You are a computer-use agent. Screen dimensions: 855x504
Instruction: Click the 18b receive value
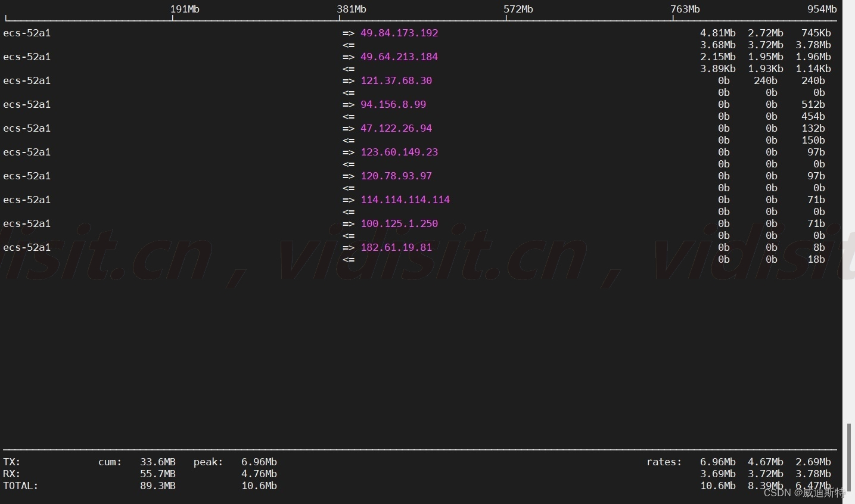[x=816, y=259]
